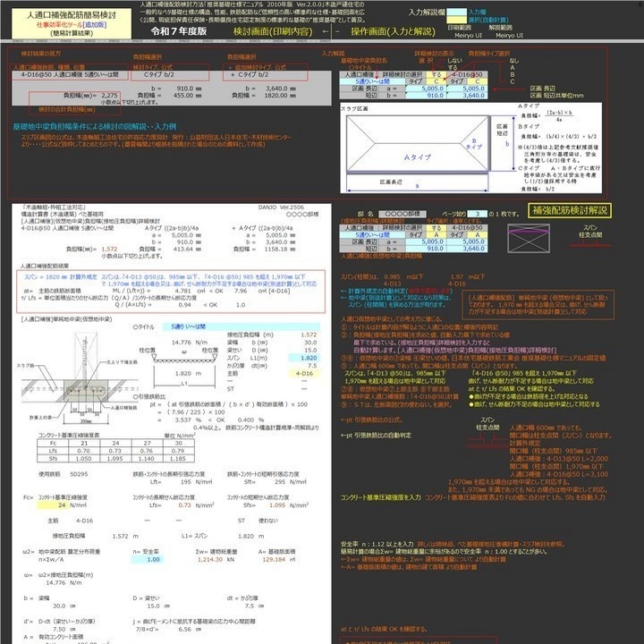644x644 pixels.
Task: Click the 令和７年度版 heading
Action: [x=179, y=31]
